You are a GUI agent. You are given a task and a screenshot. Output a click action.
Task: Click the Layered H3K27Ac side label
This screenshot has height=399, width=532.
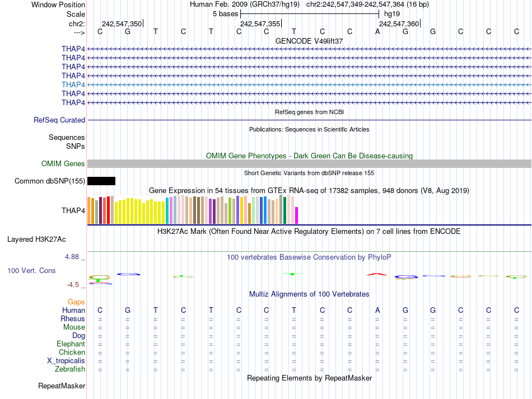click(36, 240)
